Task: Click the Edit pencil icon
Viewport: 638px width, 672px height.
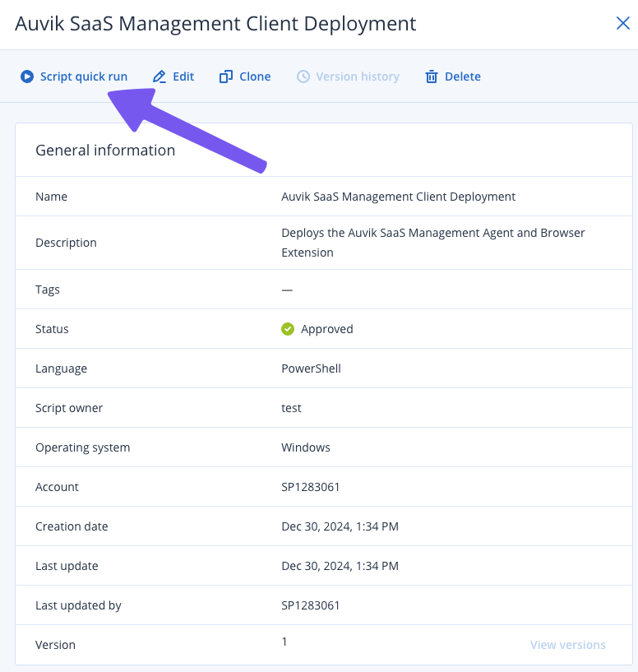Action: pyautogui.click(x=159, y=76)
